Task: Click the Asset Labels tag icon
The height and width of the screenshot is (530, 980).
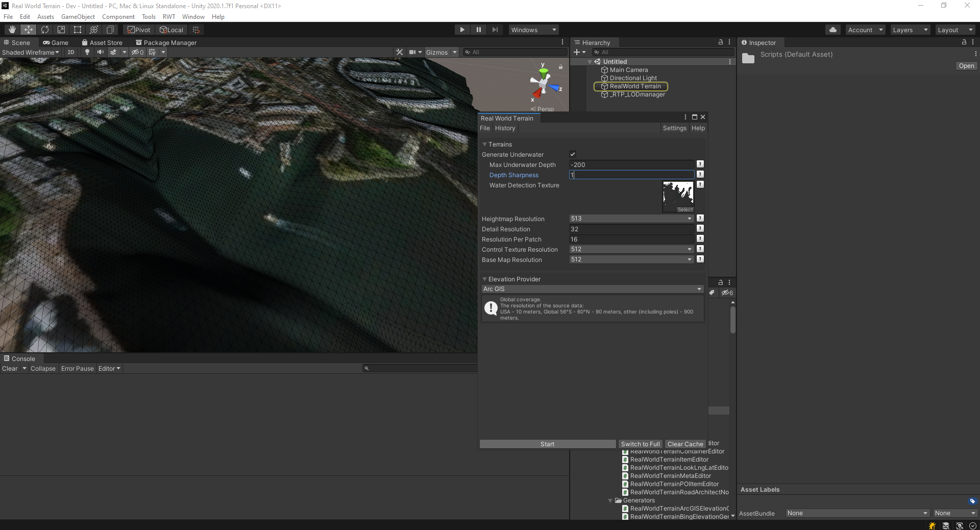Action: click(x=972, y=501)
